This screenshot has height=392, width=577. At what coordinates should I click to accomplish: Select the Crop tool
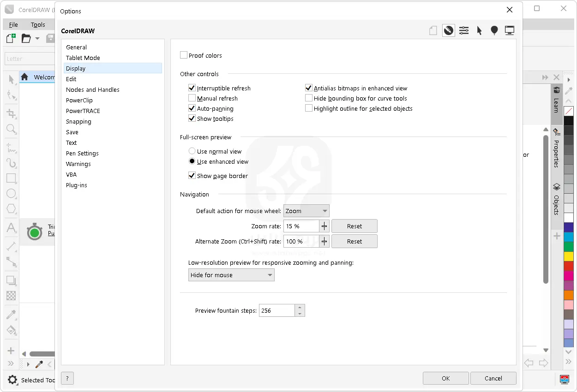point(11,113)
